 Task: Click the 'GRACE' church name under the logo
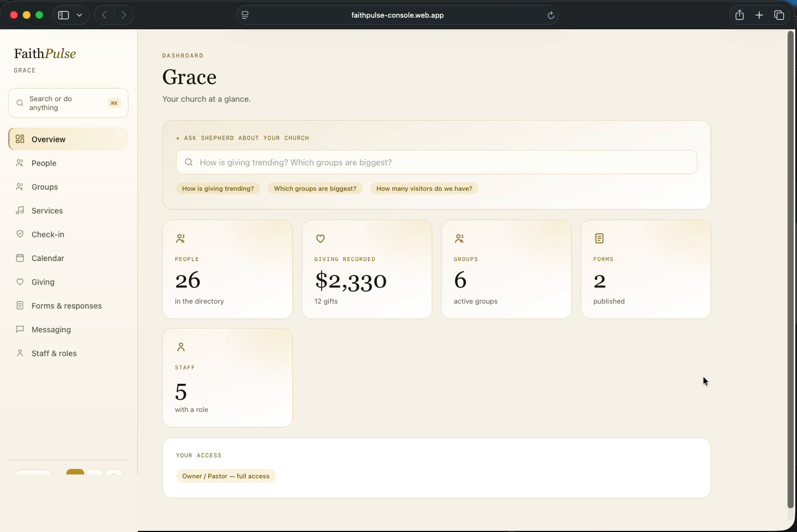coord(25,71)
